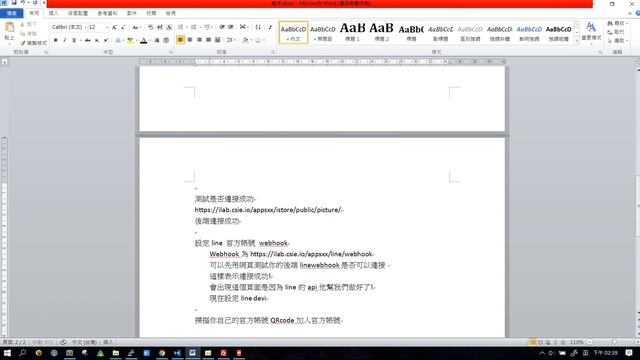Apply the Heading 1 style
The width and height of the screenshot is (640, 360).
click(352, 33)
